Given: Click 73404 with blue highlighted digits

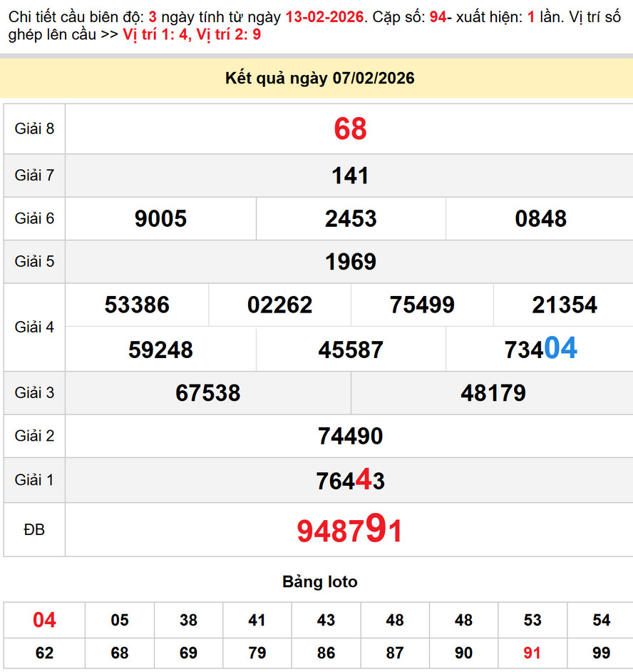Looking at the screenshot, I should [x=539, y=349].
